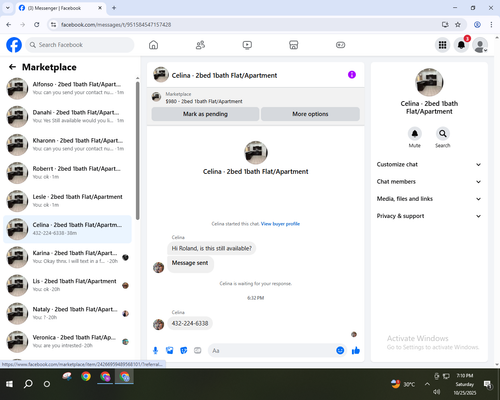
Task: Reload the page
Action: [37, 25]
